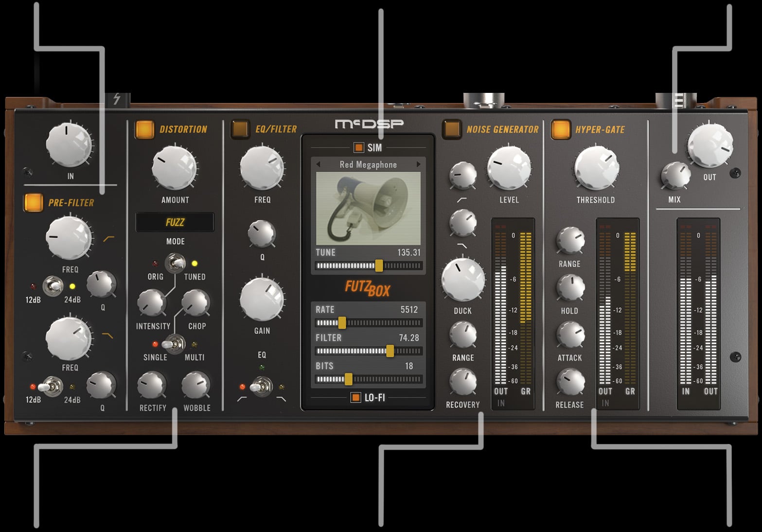Click the FILTER slider handle
Image resolution: width=762 pixels, height=532 pixels.
point(390,351)
